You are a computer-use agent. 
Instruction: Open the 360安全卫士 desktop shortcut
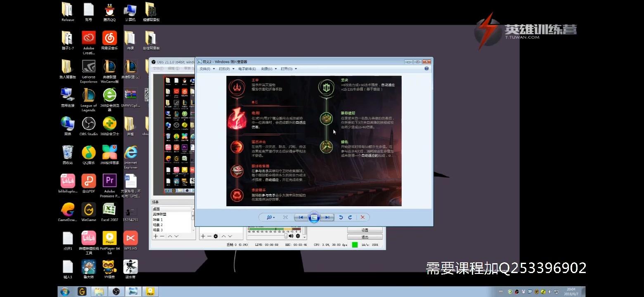[109, 127]
